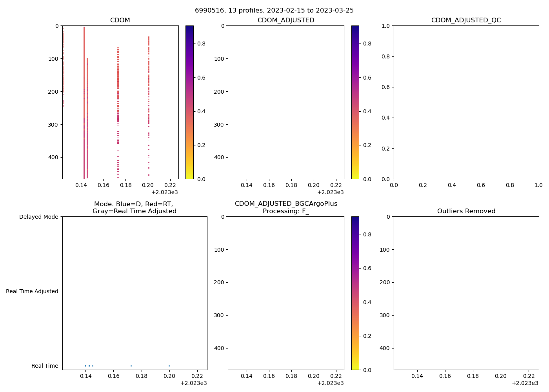Select the plain "CDOM" subplot title
The width and height of the screenshot is (549, 392).
pos(120,20)
